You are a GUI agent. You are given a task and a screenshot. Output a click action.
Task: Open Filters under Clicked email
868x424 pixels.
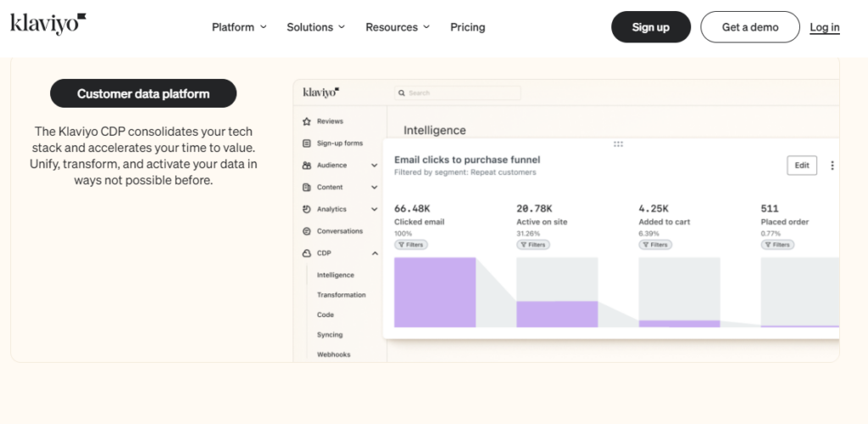(411, 245)
